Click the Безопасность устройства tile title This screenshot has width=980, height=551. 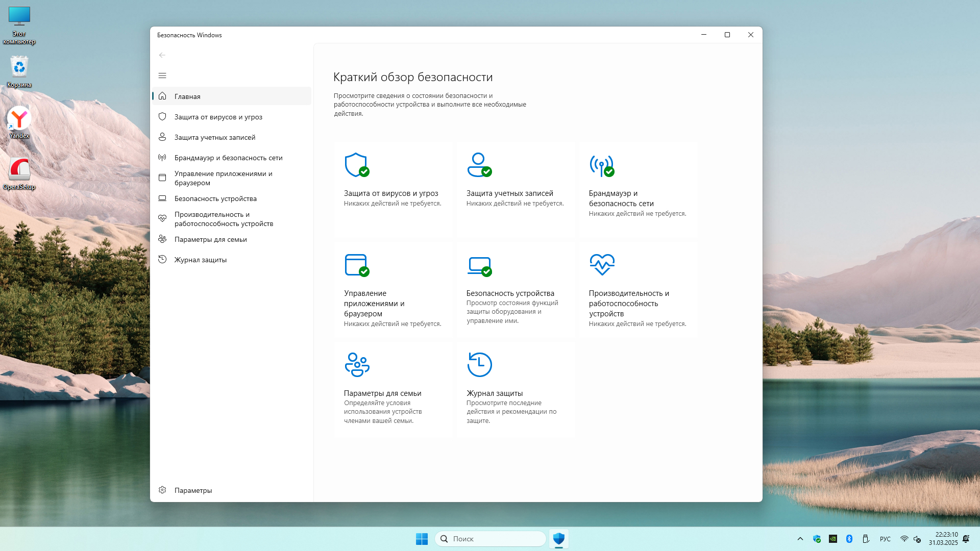[x=510, y=293]
